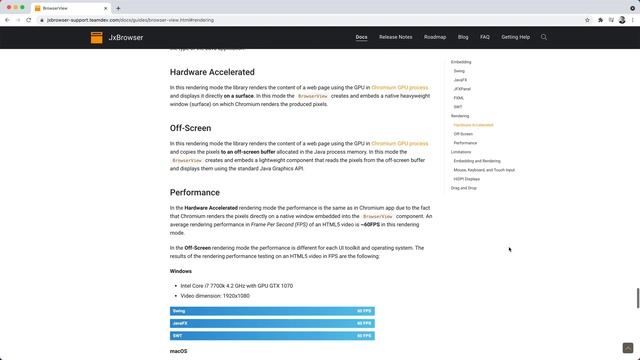
Task: Open the reading list icon in toolbar
Action: 611,20
